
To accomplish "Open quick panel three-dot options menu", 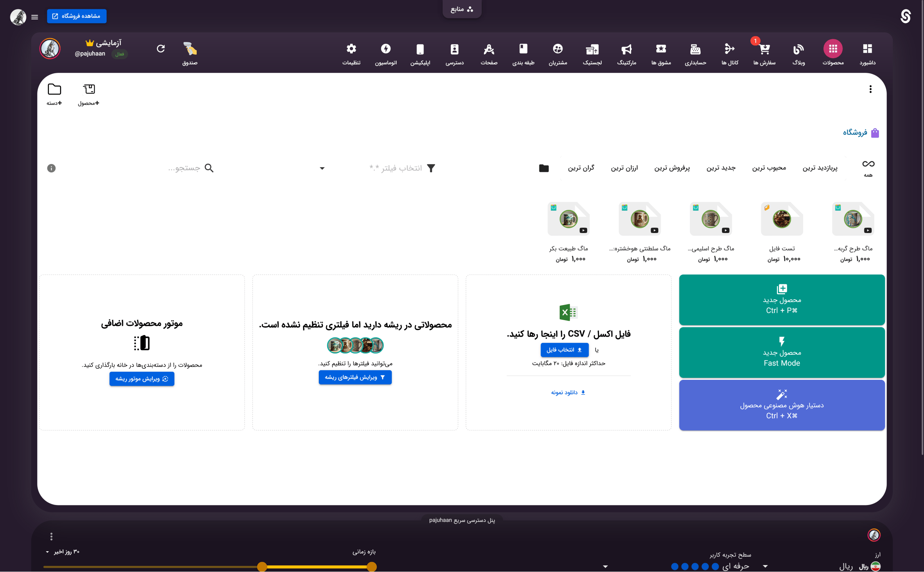I will (x=51, y=536).
